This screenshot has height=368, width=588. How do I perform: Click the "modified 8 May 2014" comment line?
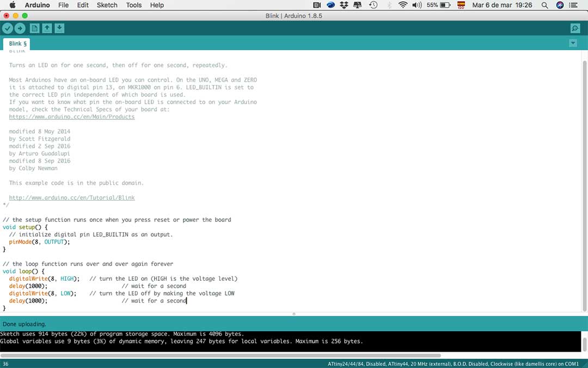coord(39,131)
